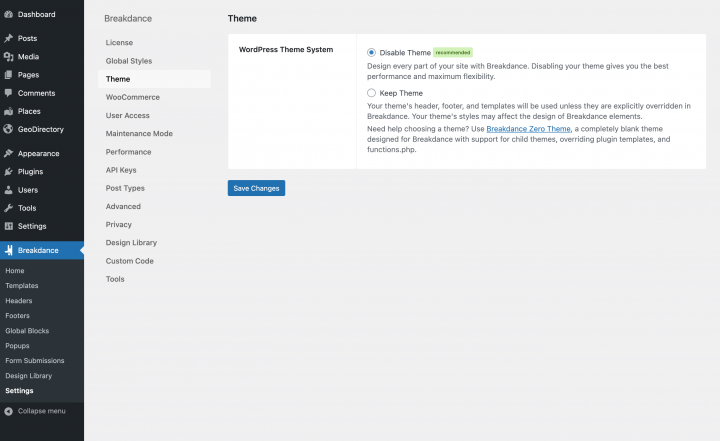Follow the Breakdance Zero Theme link
Screen dimensions: 720x441
coord(528,128)
